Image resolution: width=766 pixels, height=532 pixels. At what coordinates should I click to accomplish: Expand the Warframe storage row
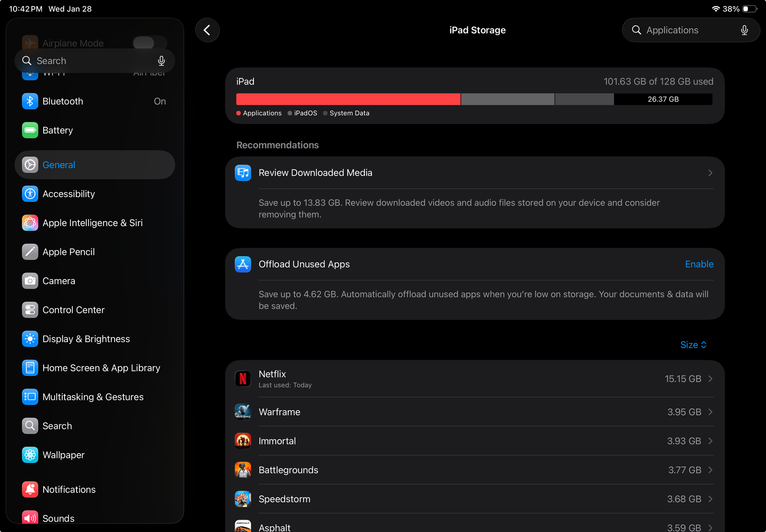[x=474, y=412]
